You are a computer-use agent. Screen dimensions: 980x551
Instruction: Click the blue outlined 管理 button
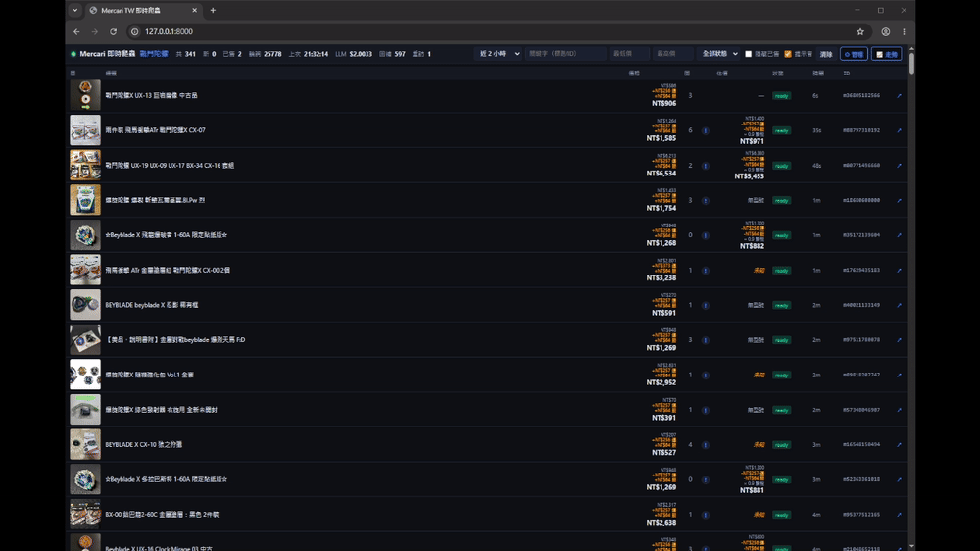click(854, 54)
